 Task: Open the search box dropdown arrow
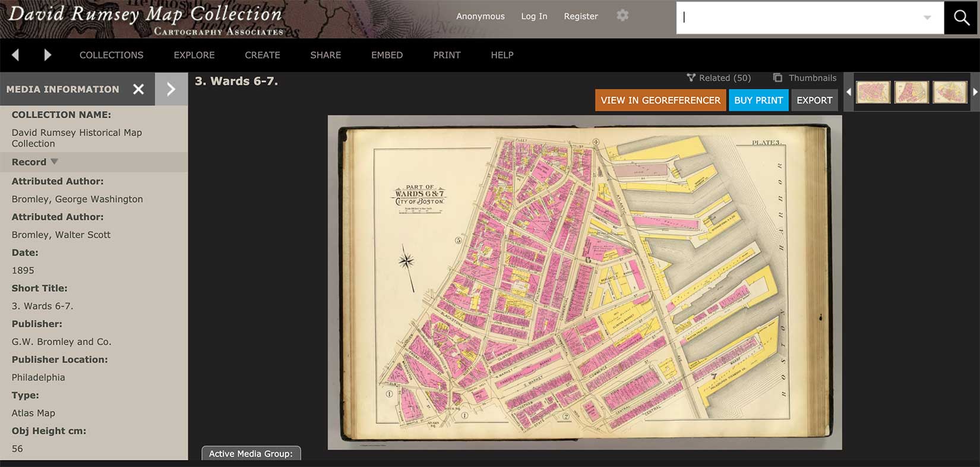927,18
